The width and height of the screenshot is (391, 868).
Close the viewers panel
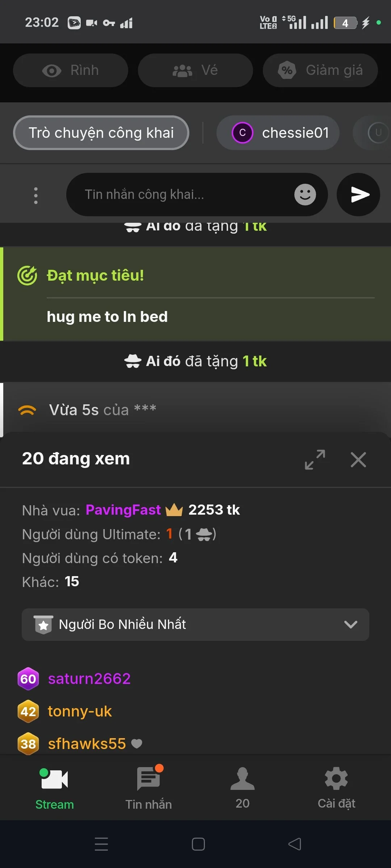358,460
